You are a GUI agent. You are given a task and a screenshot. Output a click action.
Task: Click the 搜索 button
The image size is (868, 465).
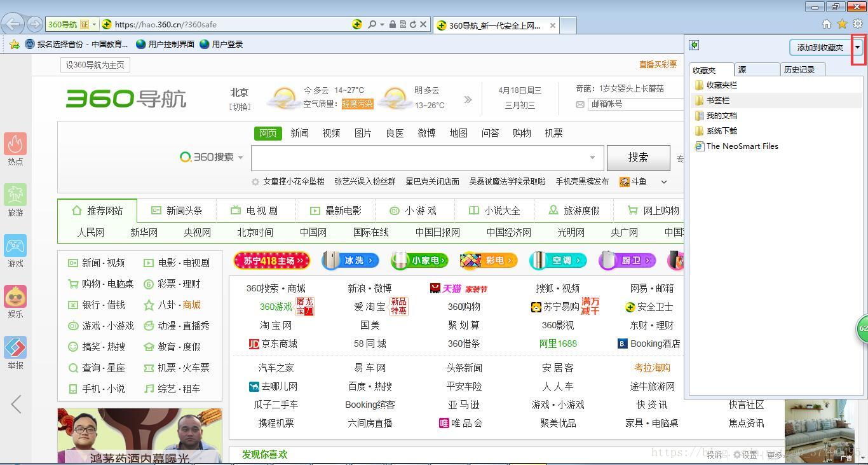pyautogui.click(x=638, y=158)
